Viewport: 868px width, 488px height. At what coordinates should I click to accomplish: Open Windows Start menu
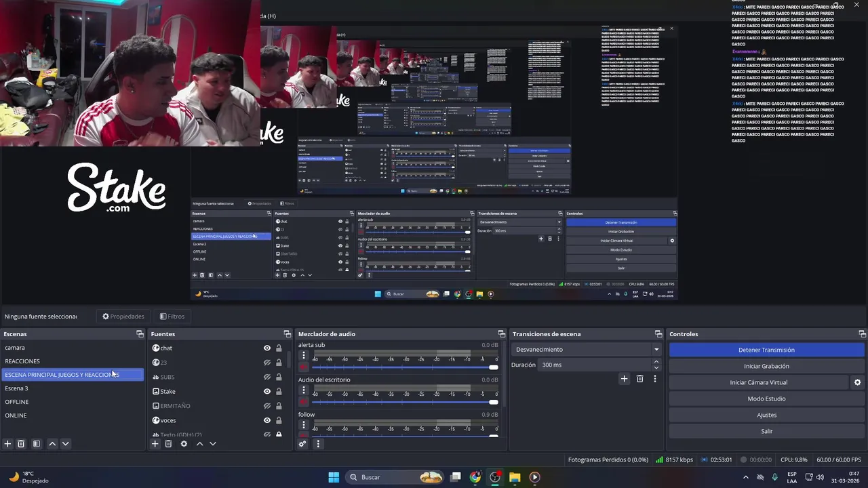point(334,477)
